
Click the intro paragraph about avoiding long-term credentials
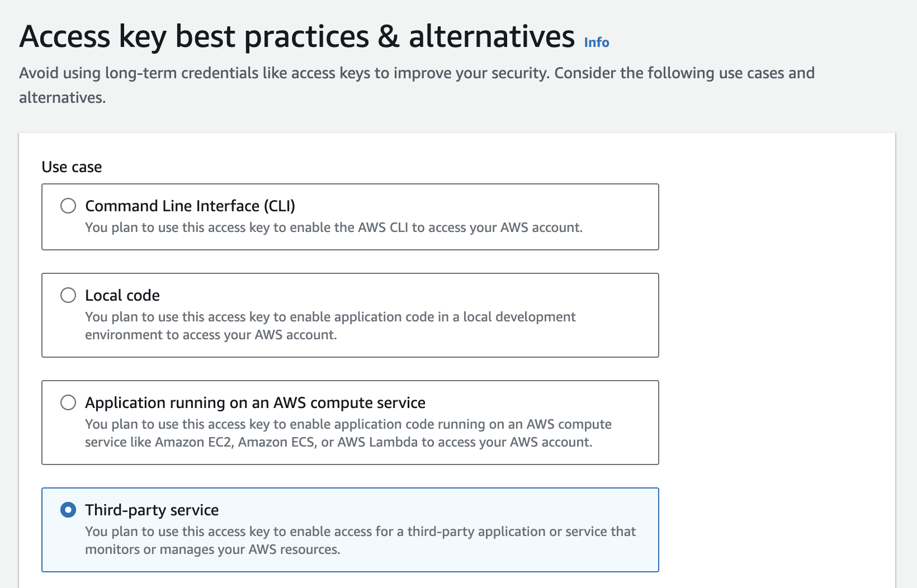coord(417,85)
